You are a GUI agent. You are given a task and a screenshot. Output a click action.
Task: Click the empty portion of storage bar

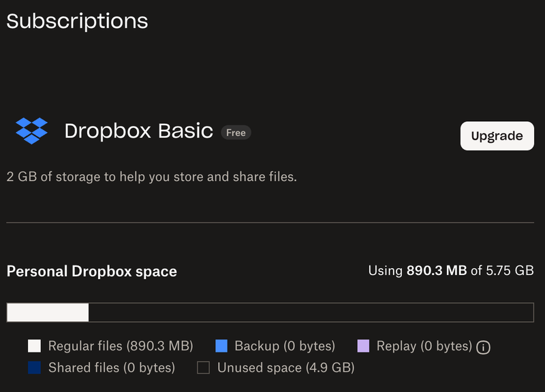pos(311,312)
